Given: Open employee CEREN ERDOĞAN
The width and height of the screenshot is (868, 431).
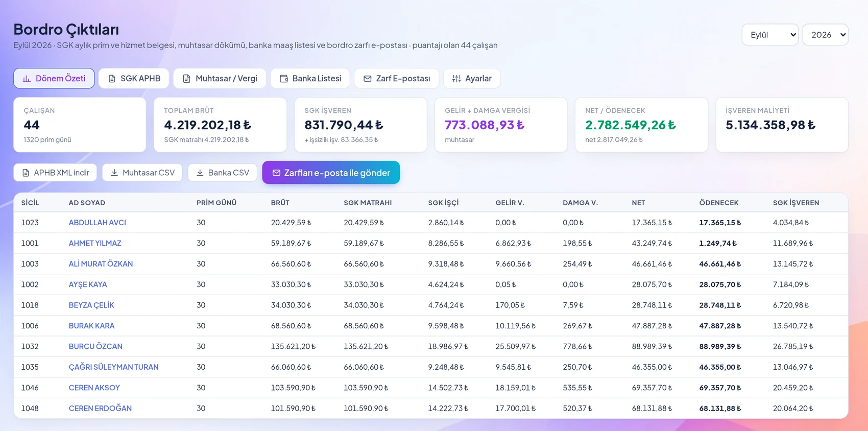Looking at the screenshot, I should [x=100, y=409].
